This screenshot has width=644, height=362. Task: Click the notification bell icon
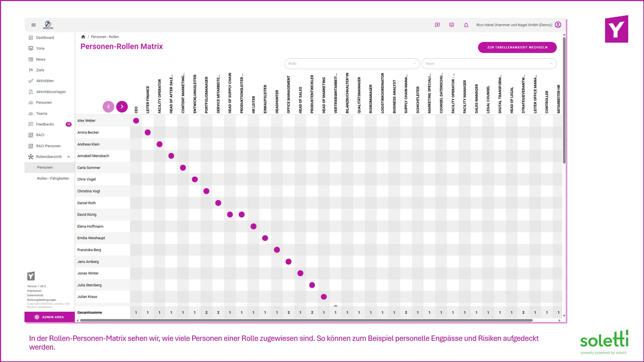466,25
